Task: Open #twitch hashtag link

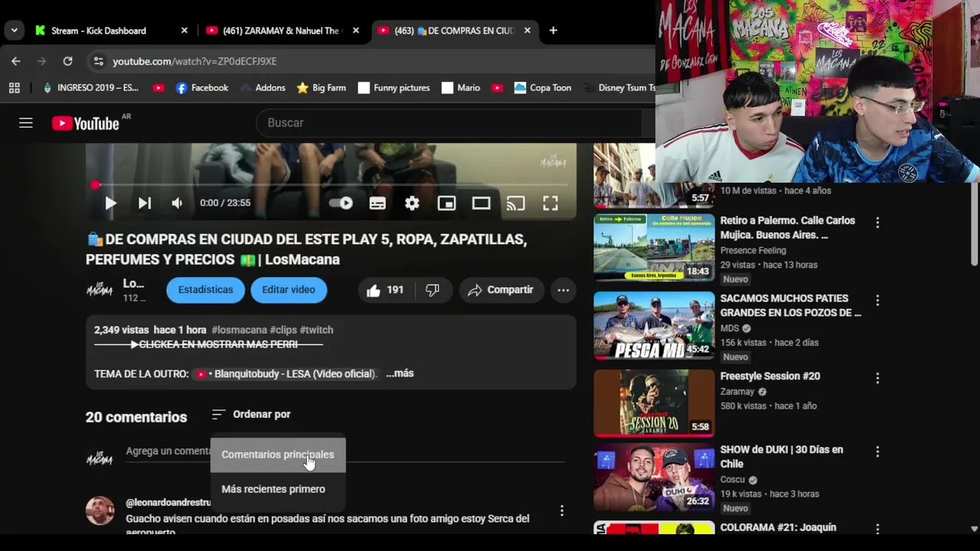Action: (316, 330)
